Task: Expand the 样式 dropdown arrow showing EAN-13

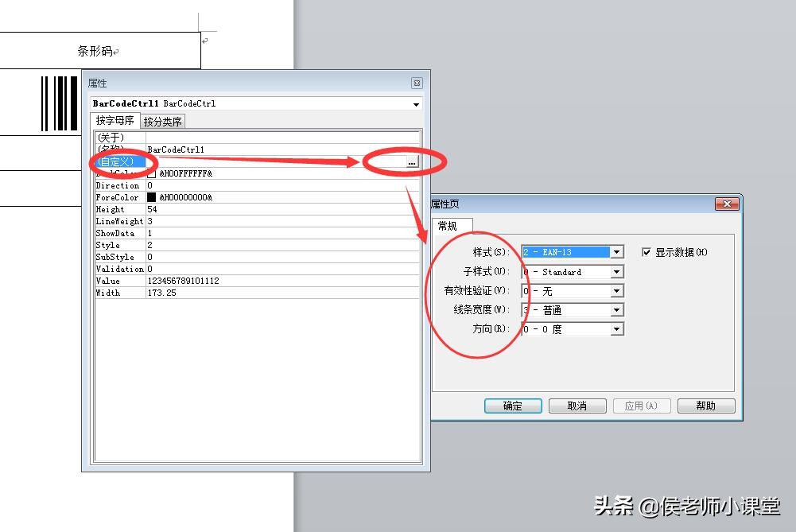Action: [616, 252]
